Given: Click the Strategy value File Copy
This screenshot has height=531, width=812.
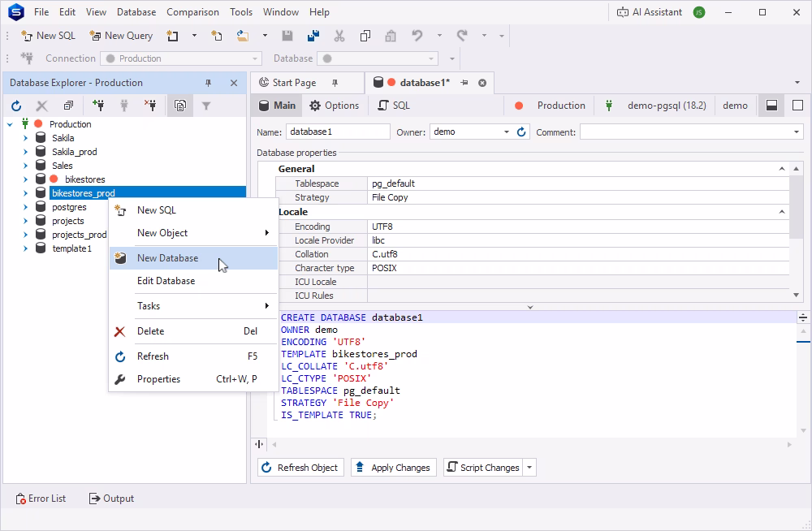Looking at the screenshot, I should tap(578, 197).
